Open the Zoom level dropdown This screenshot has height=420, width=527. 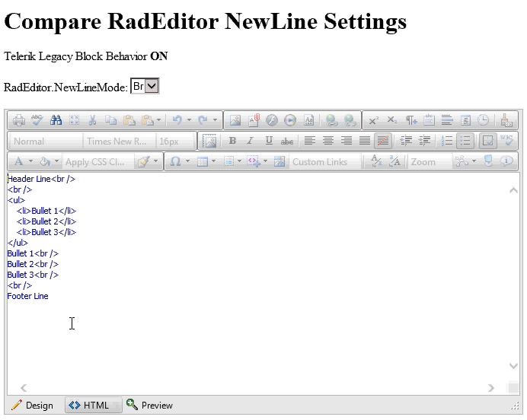point(430,162)
